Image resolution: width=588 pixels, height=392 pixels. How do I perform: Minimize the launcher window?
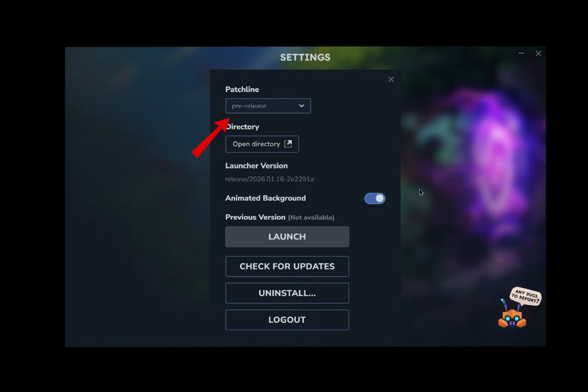click(x=521, y=53)
